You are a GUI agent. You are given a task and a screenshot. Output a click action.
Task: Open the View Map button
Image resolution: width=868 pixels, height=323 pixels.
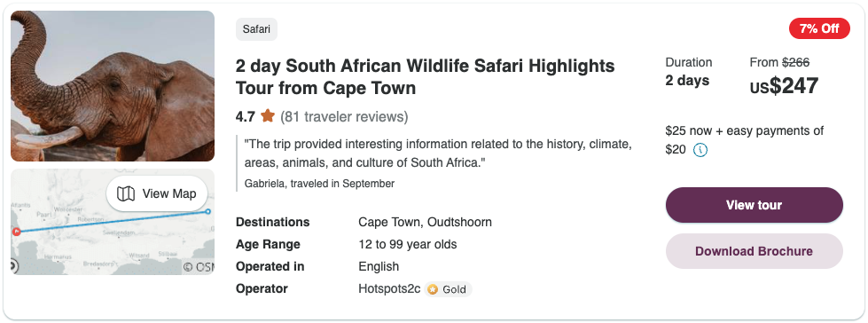[x=157, y=194]
